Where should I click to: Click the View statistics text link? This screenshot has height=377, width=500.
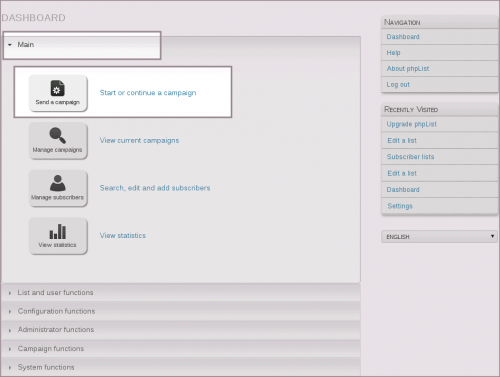123,236
